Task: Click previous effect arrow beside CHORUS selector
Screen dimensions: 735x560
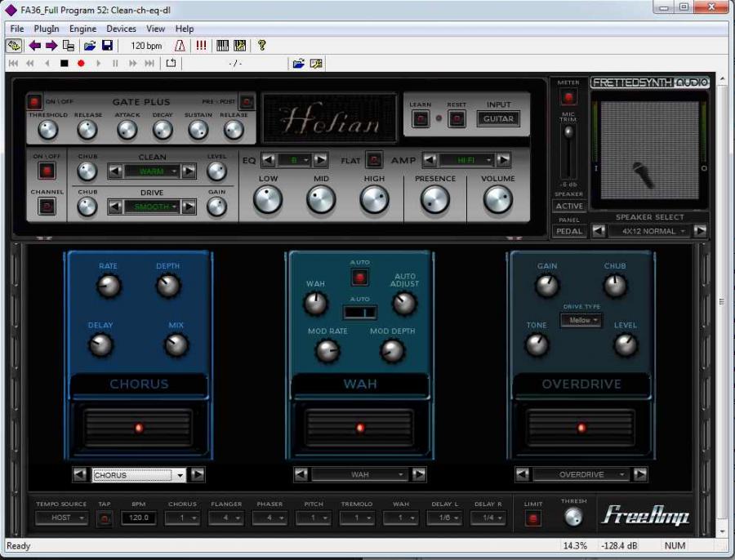Action: coord(80,475)
